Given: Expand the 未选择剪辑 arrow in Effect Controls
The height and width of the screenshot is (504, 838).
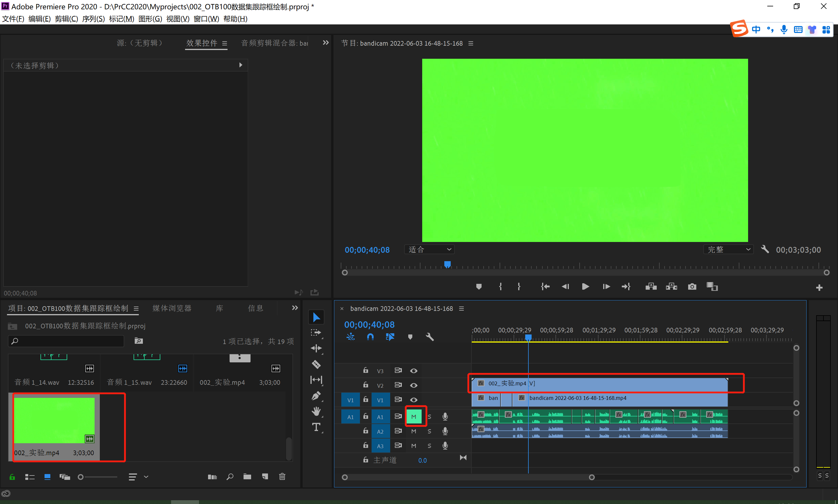Looking at the screenshot, I should click(241, 65).
